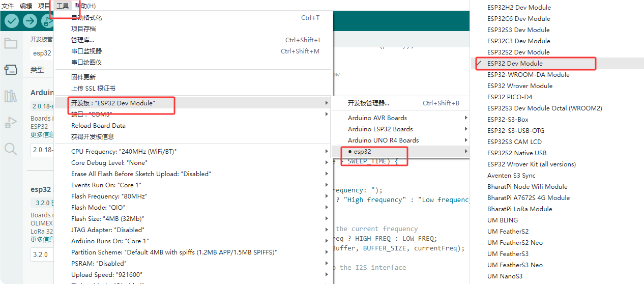Expand Flash Mode "QIO" option

(x=193, y=207)
